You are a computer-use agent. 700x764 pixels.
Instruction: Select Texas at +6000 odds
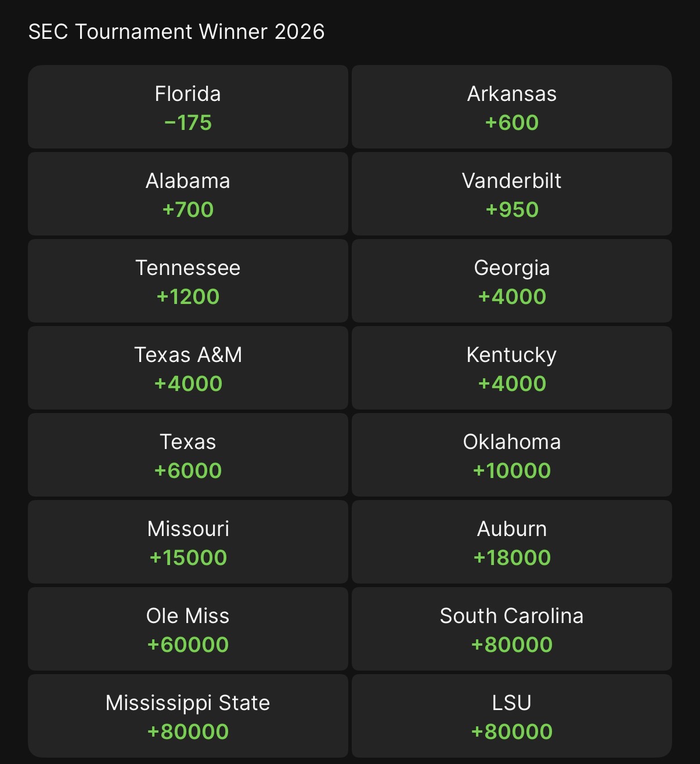click(x=187, y=455)
